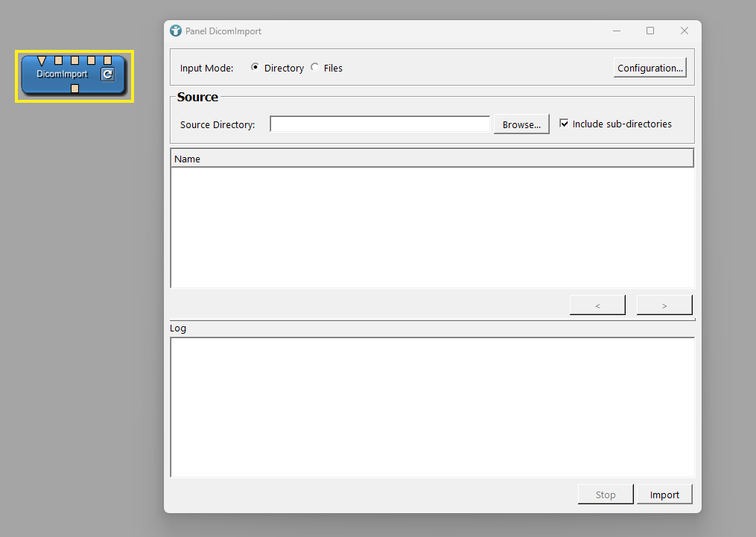Close the Panel DicomImport window
756x537 pixels.
pos(684,31)
